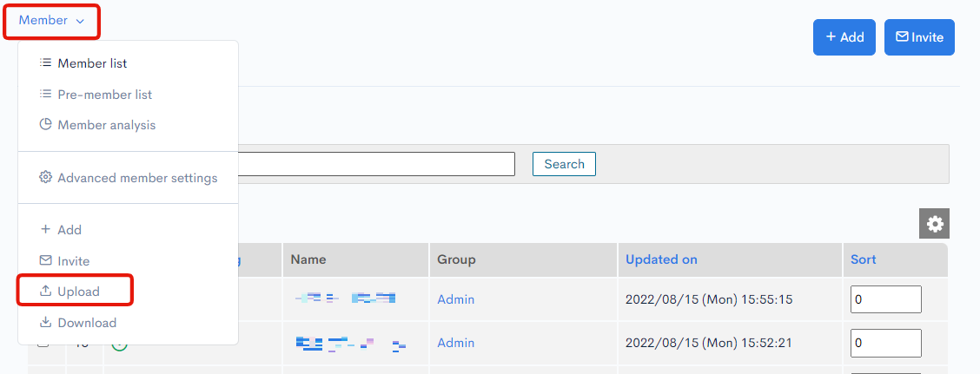Click date 2022/08/15 (Mon) 15:55:15

[709, 299]
